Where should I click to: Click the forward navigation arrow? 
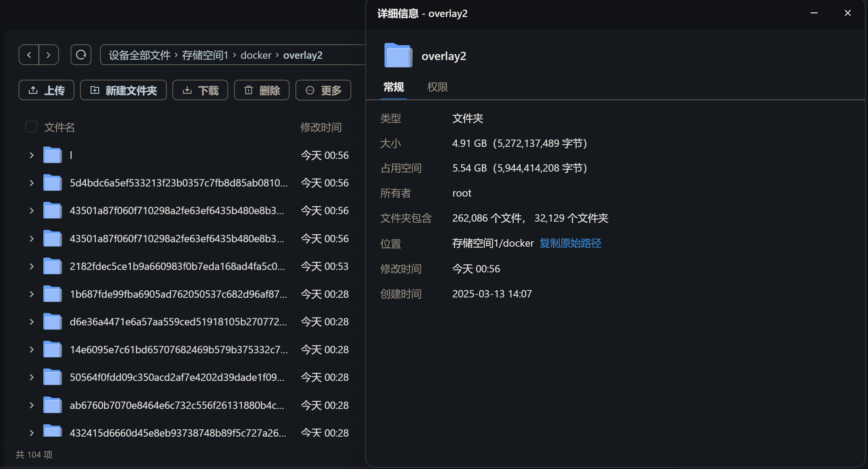(x=48, y=55)
